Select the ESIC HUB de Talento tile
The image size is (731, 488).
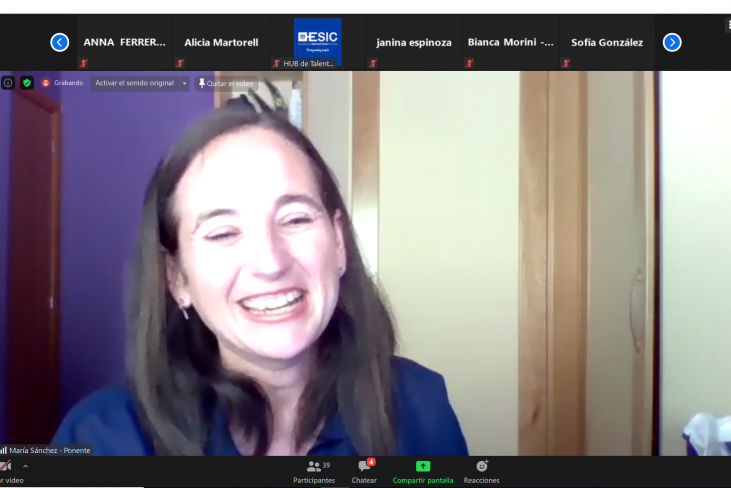[x=317, y=43]
